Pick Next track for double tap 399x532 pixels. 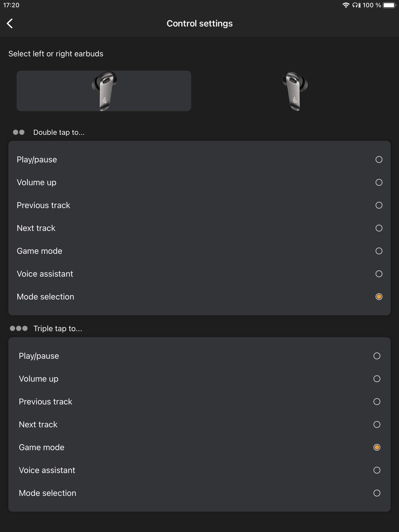coord(379,228)
